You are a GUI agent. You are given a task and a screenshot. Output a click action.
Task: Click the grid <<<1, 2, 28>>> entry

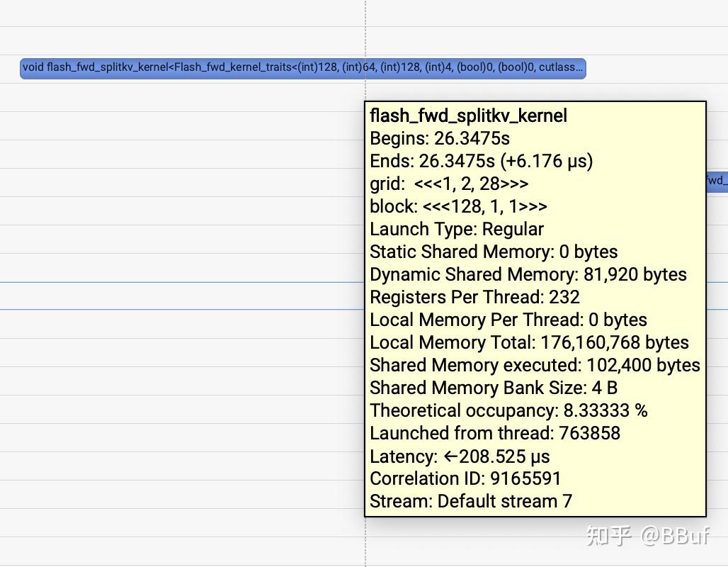448,184
